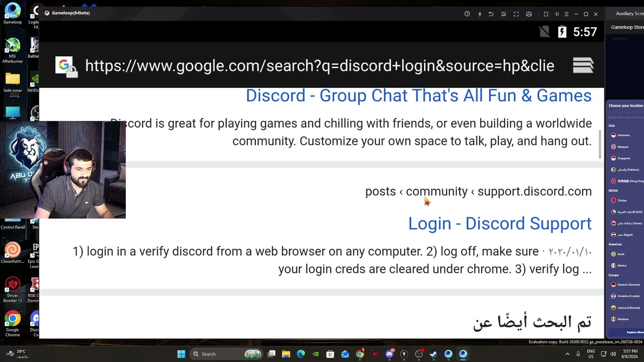
Task: Toggle Gameloop fullscreen icon
Action: tap(516, 14)
